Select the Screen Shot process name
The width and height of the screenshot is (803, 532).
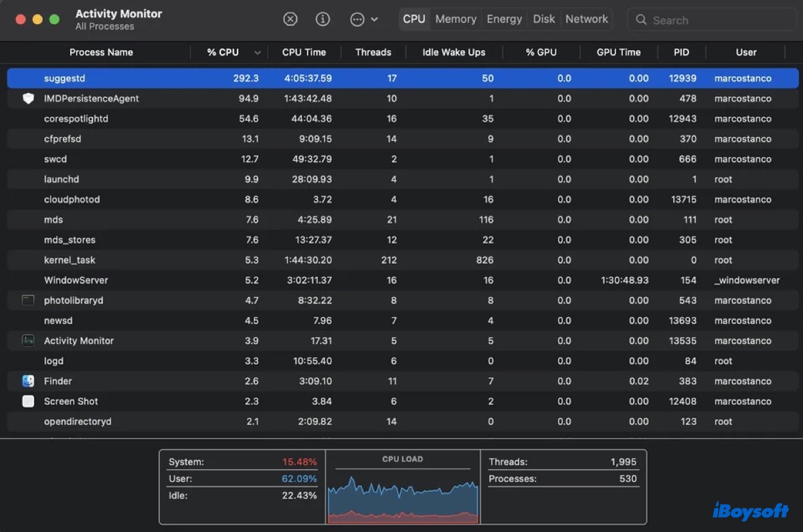71,402
